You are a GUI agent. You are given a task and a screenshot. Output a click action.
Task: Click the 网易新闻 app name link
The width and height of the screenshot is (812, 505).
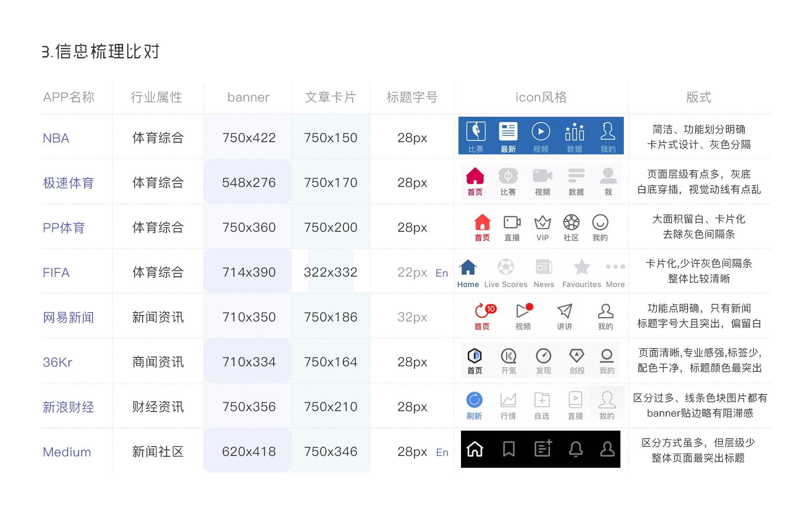click(69, 317)
